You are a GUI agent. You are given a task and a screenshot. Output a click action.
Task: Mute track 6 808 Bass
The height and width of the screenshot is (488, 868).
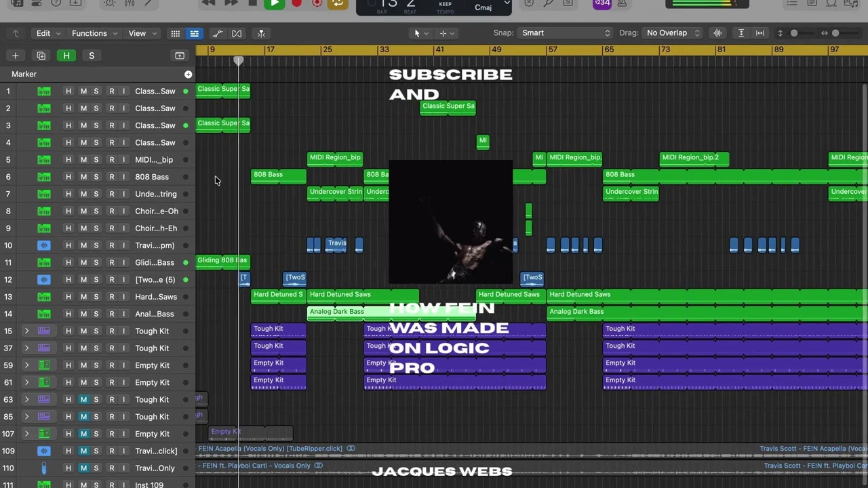point(83,177)
